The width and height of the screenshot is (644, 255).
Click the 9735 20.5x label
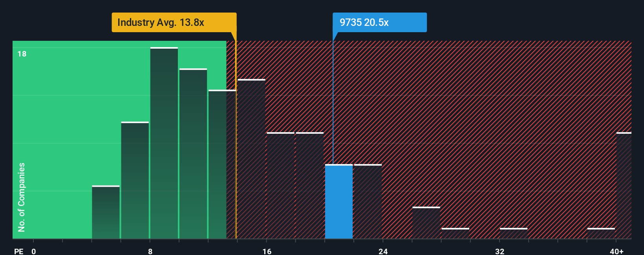coord(379,22)
